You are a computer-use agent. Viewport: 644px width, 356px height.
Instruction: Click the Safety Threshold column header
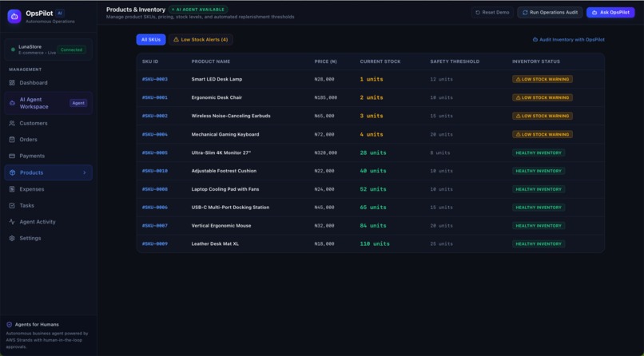click(x=455, y=61)
